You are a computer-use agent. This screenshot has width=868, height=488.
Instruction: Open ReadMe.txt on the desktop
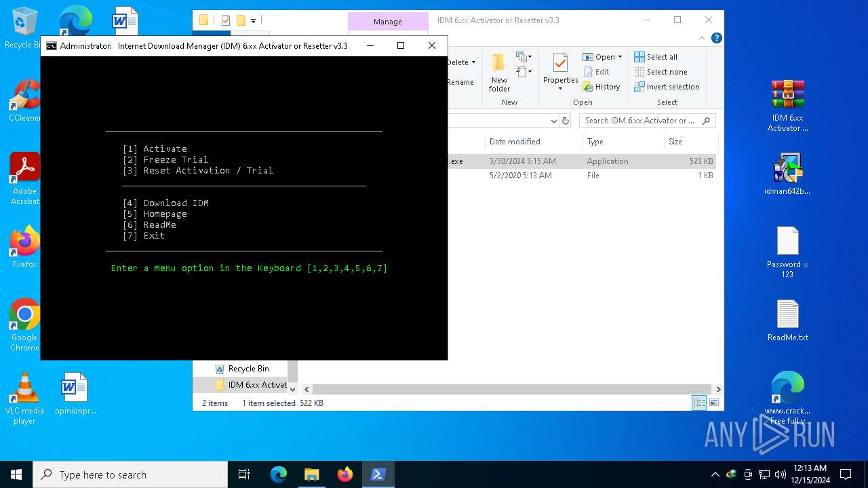pos(787,321)
